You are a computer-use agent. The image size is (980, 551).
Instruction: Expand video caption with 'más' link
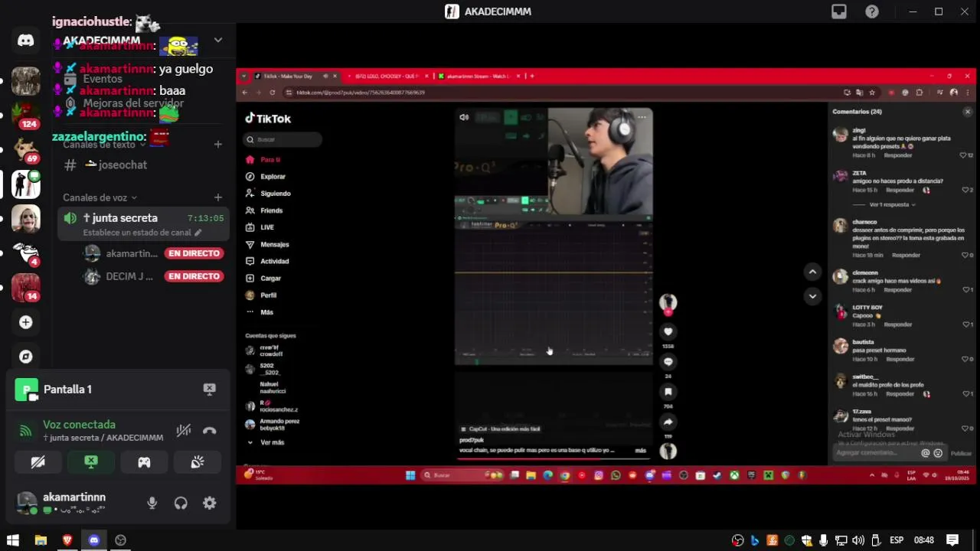640,451
